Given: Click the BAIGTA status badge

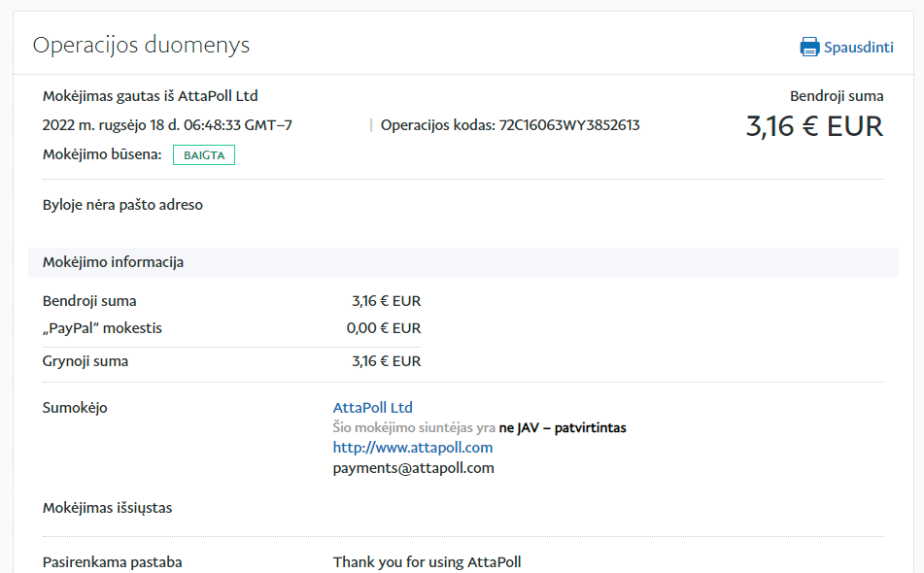Looking at the screenshot, I should click(204, 154).
